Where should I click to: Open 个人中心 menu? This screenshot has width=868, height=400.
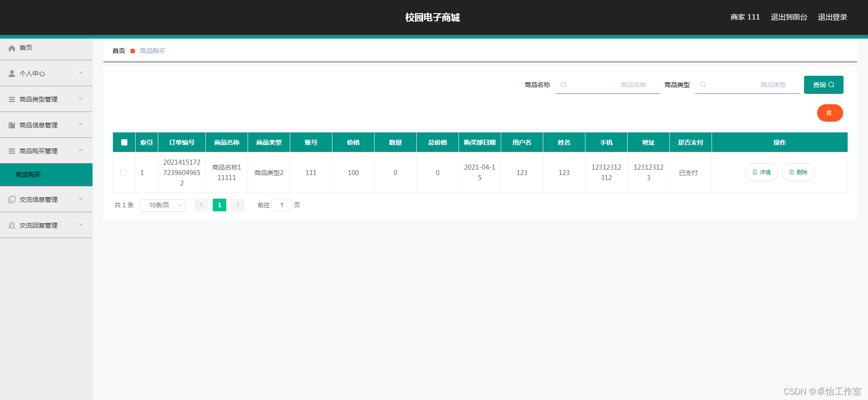click(x=46, y=73)
